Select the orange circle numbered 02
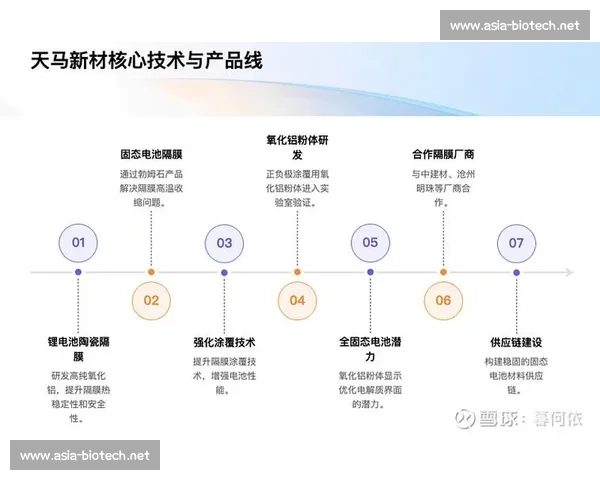The height and width of the screenshot is (480, 600). [151, 300]
